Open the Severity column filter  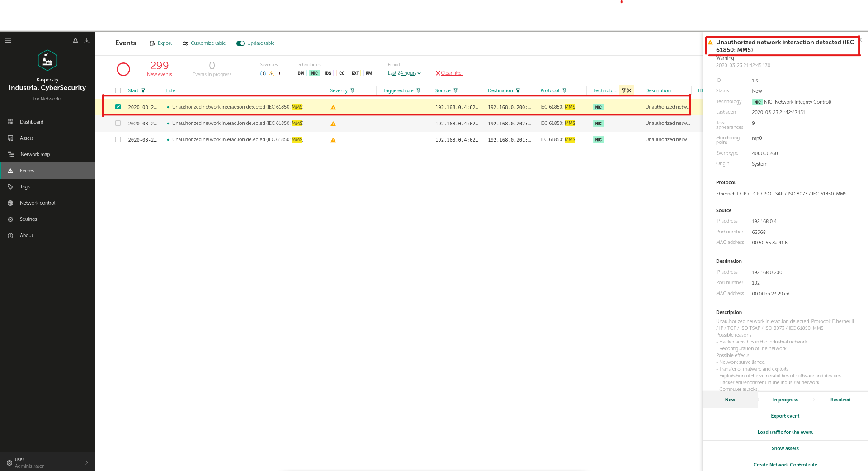(x=353, y=90)
